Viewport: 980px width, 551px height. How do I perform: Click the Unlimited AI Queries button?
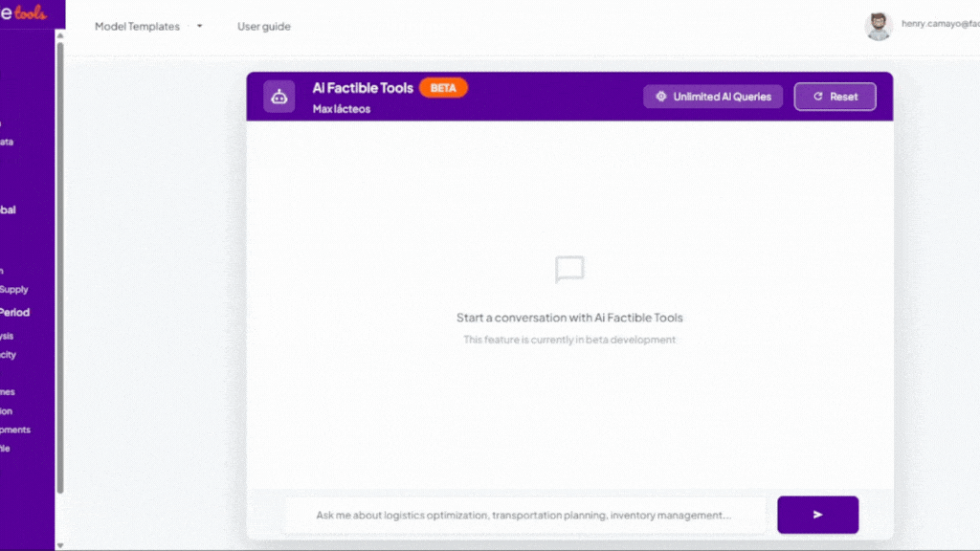click(712, 97)
